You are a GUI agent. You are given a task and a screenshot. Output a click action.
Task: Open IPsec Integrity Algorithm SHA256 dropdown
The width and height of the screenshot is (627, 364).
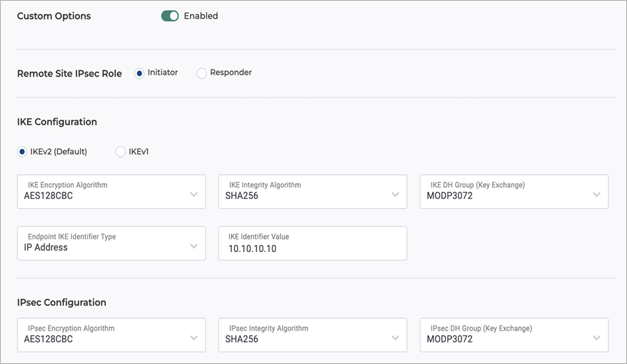(312, 335)
